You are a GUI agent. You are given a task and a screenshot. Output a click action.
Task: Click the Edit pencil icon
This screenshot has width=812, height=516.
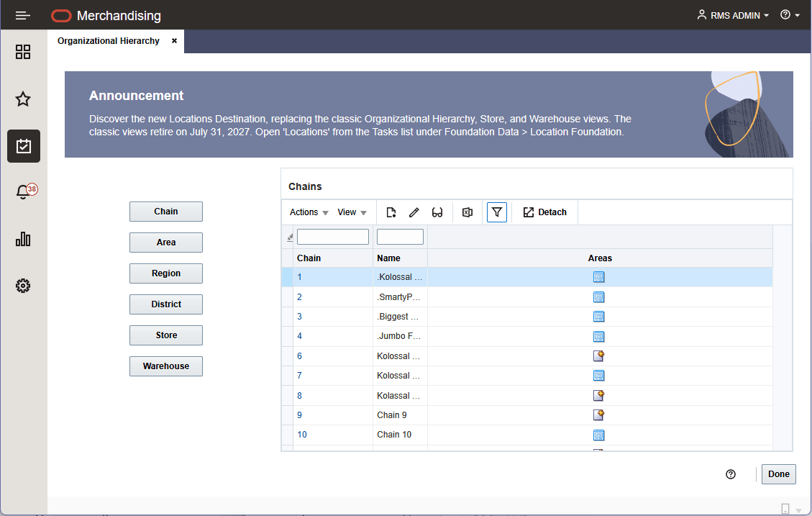click(414, 212)
